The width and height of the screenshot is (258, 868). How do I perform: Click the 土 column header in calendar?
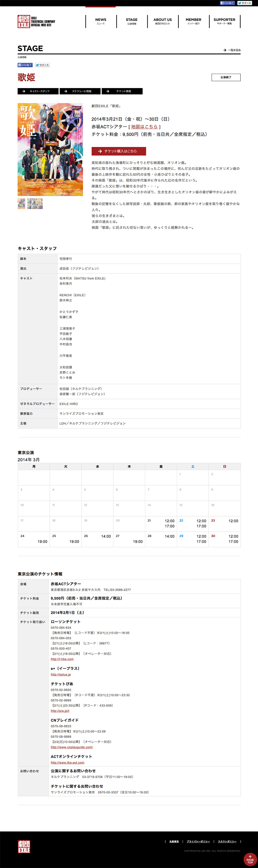[x=192, y=466]
